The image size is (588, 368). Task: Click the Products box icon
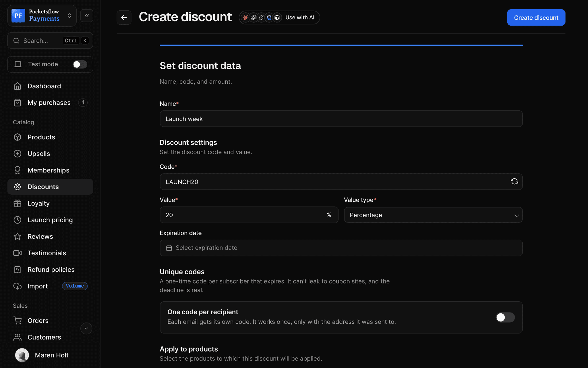tap(18, 137)
